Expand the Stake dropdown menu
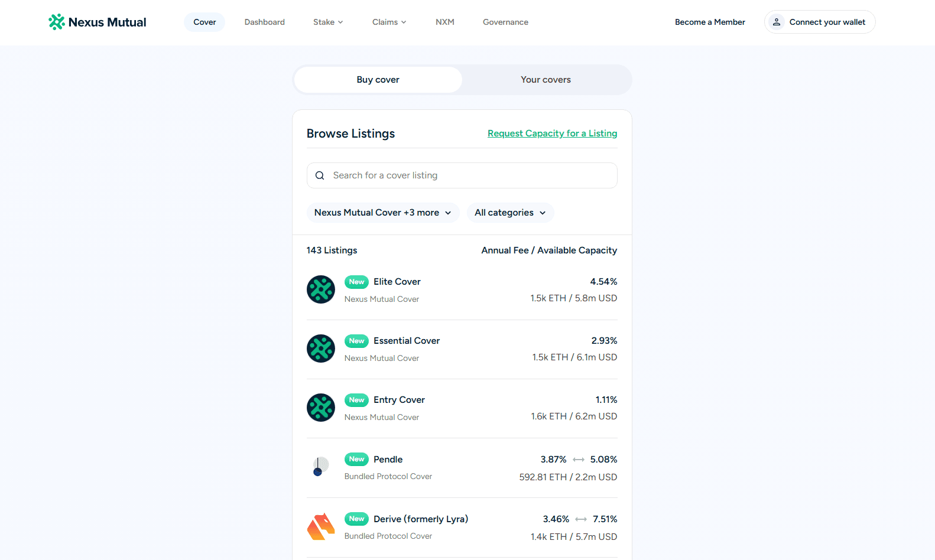Screen dimensions: 935x560 point(328,22)
